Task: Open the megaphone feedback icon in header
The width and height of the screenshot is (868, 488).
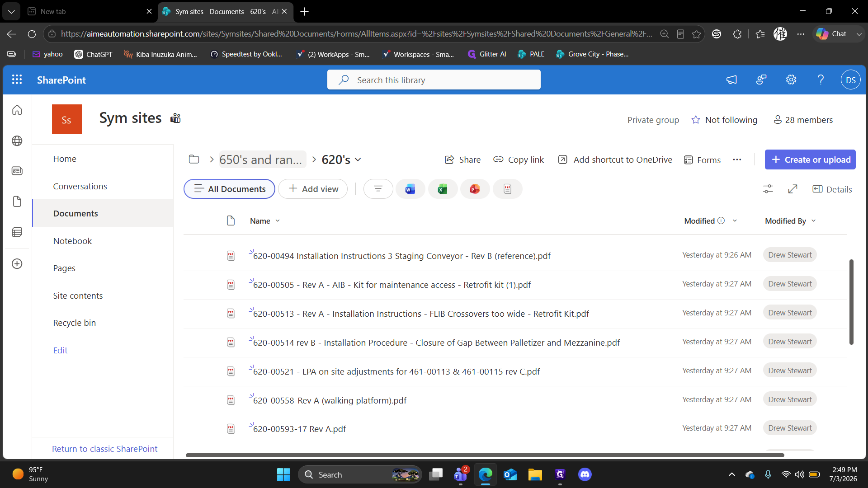Action: click(731, 80)
